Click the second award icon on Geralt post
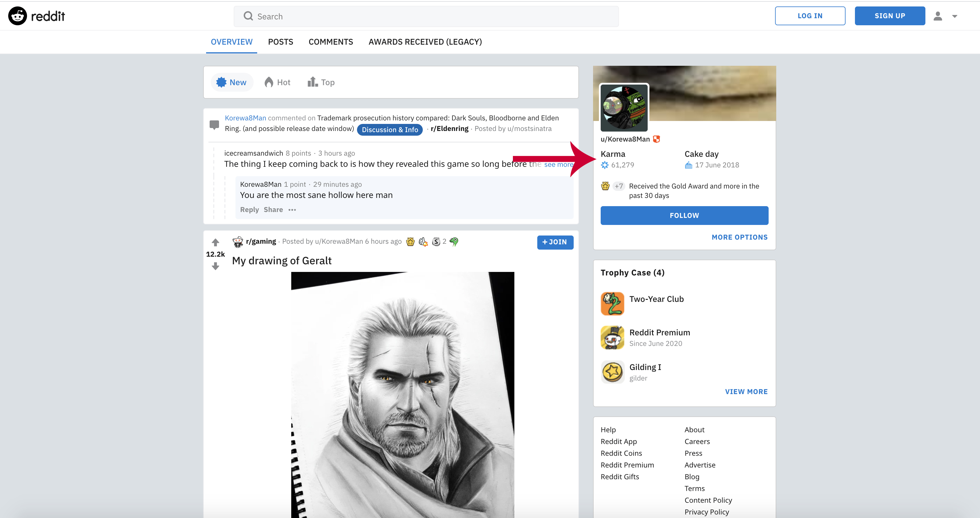This screenshot has height=518, width=980. coord(423,242)
